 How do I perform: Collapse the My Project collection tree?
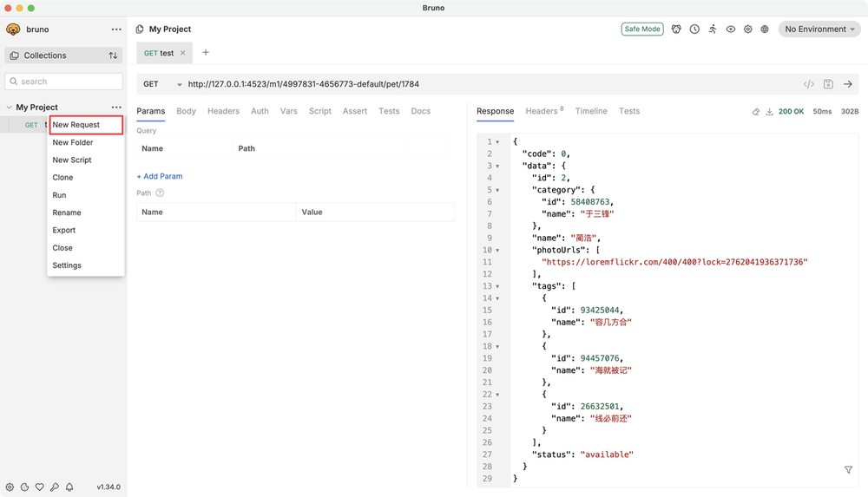[x=10, y=108]
